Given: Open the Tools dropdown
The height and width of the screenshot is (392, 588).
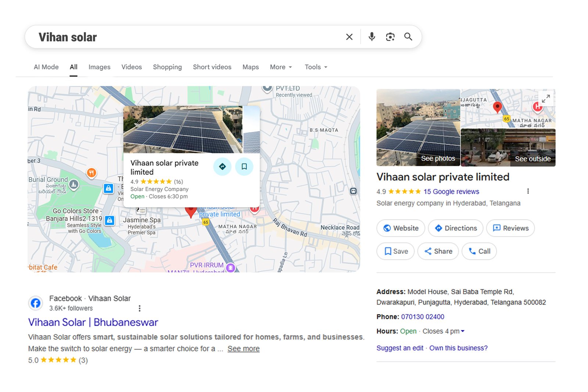Looking at the screenshot, I should tap(315, 67).
